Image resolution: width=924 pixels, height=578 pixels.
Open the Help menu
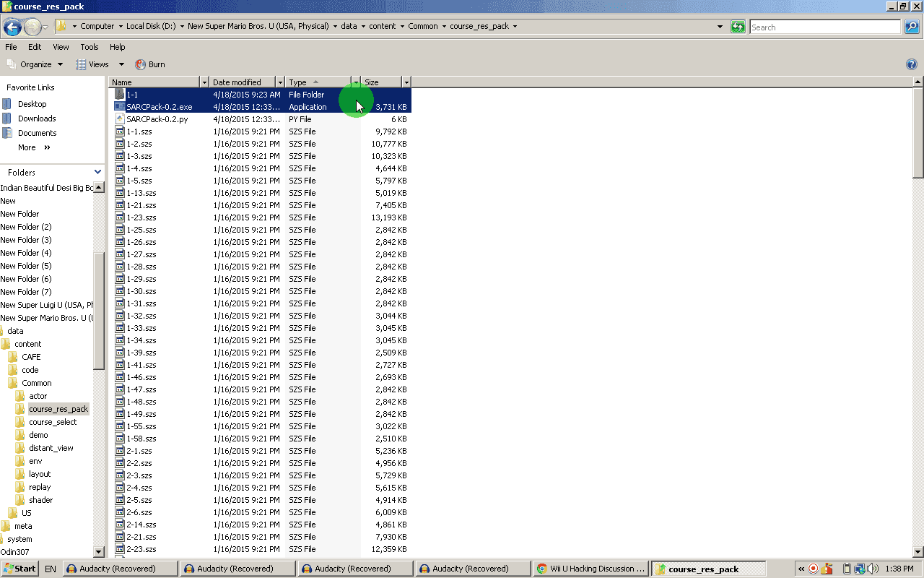coord(118,47)
